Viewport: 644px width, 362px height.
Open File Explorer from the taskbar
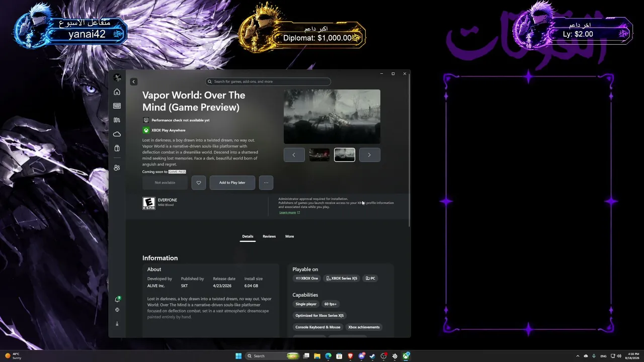coord(317,356)
